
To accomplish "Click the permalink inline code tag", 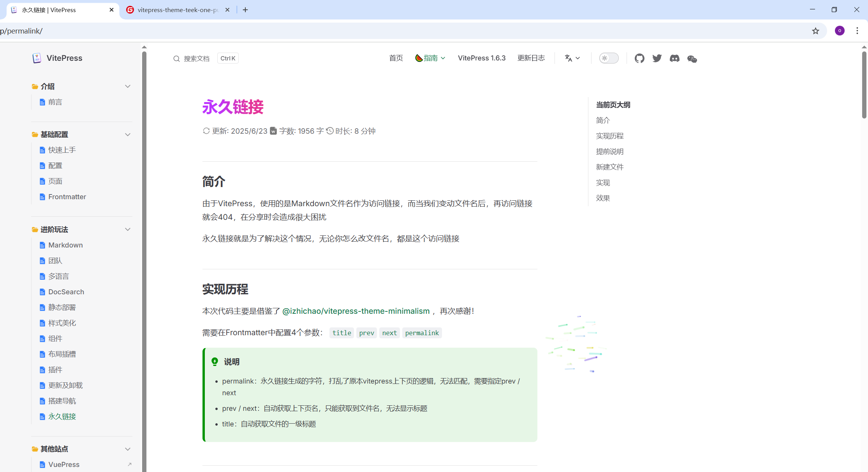I will point(422,333).
